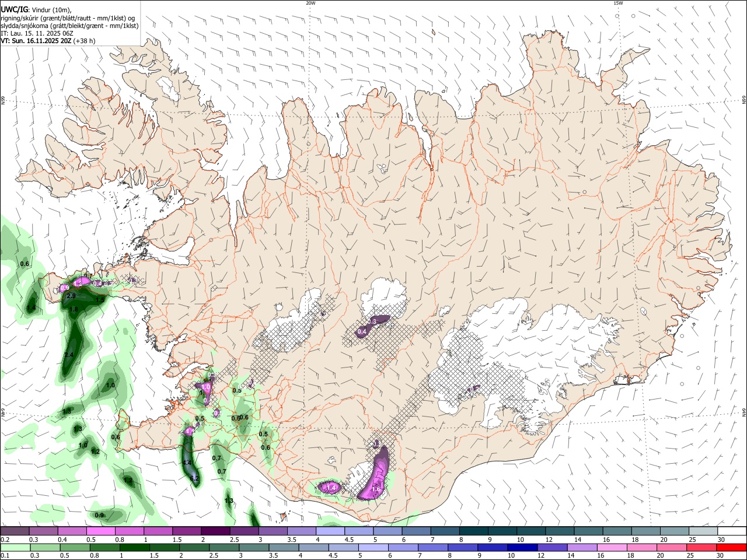Click the '64N' latitude label on right edge
The height and width of the screenshot is (560, 747).
(x=744, y=412)
